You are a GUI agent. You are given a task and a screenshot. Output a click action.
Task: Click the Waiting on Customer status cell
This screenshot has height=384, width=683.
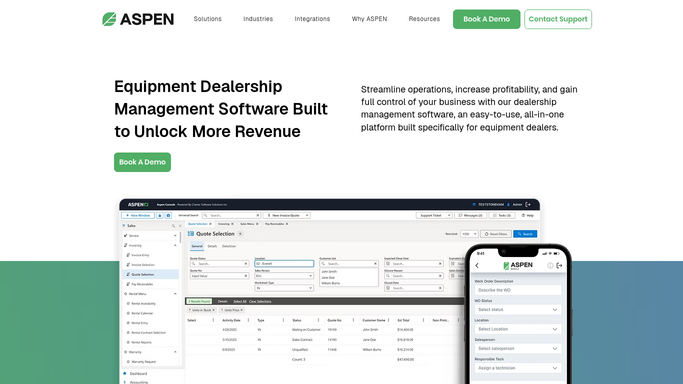(x=306, y=330)
